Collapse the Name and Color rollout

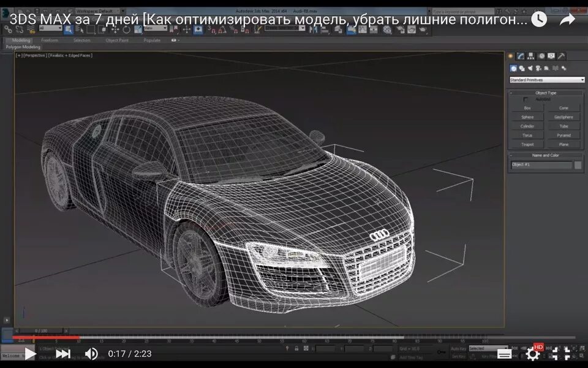[x=546, y=155]
